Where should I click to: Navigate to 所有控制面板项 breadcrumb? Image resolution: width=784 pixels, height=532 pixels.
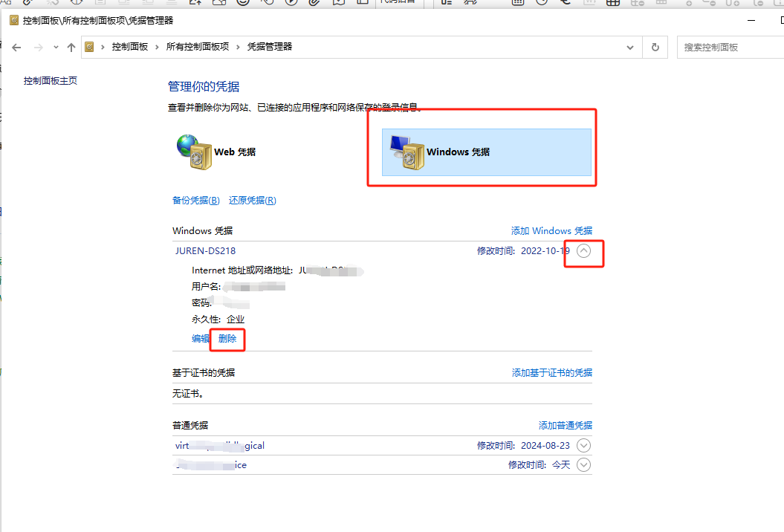[x=198, y=47]
